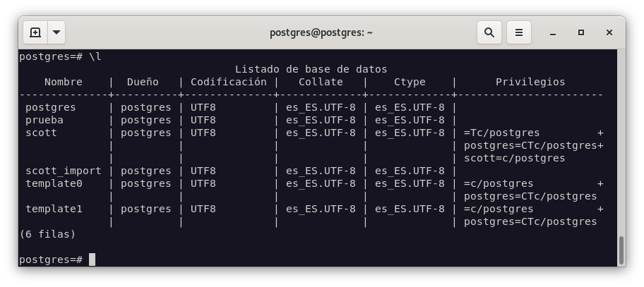Open the terminal search tool
This screenshot has height=287, width=644.
click(489, 32)
